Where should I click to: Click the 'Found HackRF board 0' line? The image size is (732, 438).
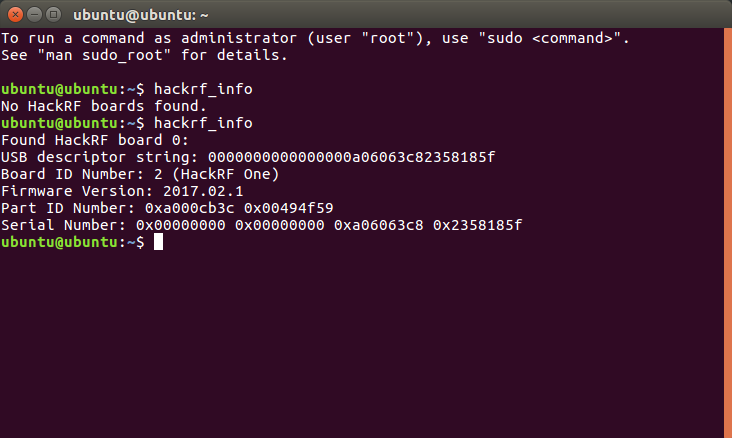tap(95, 141)
